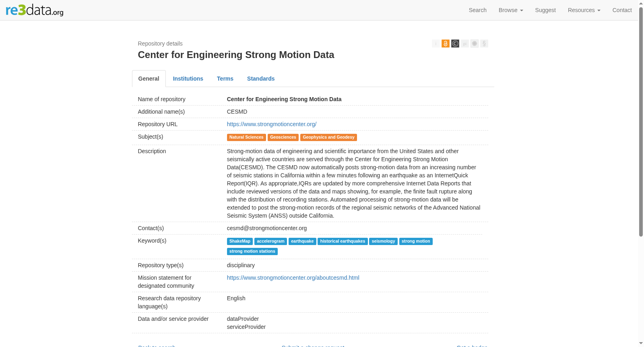Click the description paragraph about strong-motion data
The height and width of the screenshot is (347, 644).
[x=354, y=183]
